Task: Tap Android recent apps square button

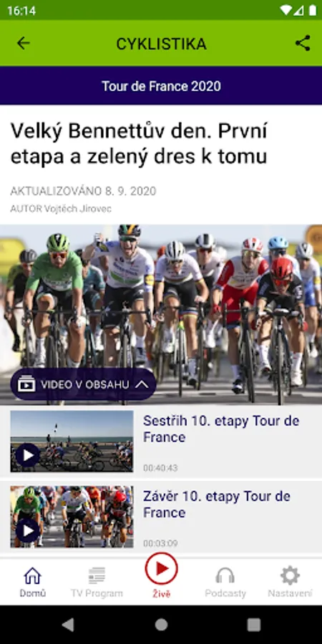Action: (x=254, y=625)
